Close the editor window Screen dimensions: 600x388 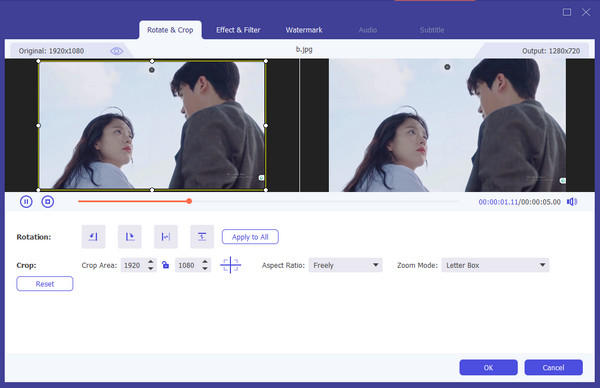click(586, 12)
